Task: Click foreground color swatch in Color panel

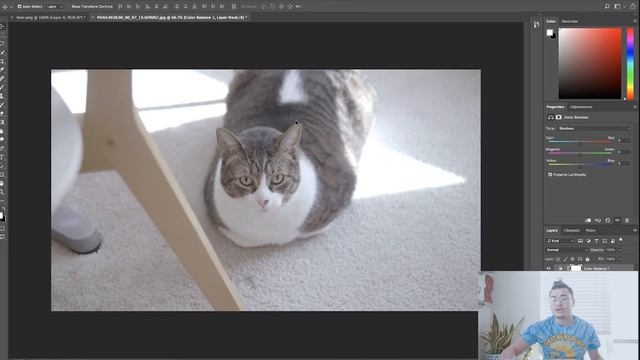Action: [549, 32]
